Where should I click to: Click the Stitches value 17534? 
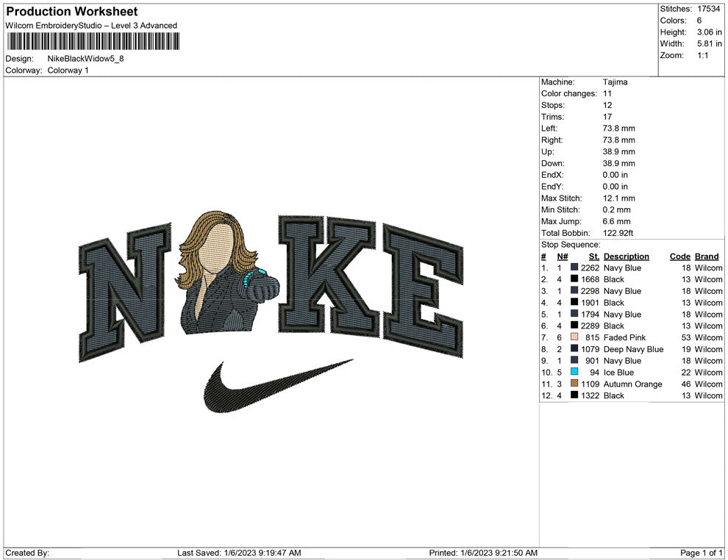click(708, 9)
